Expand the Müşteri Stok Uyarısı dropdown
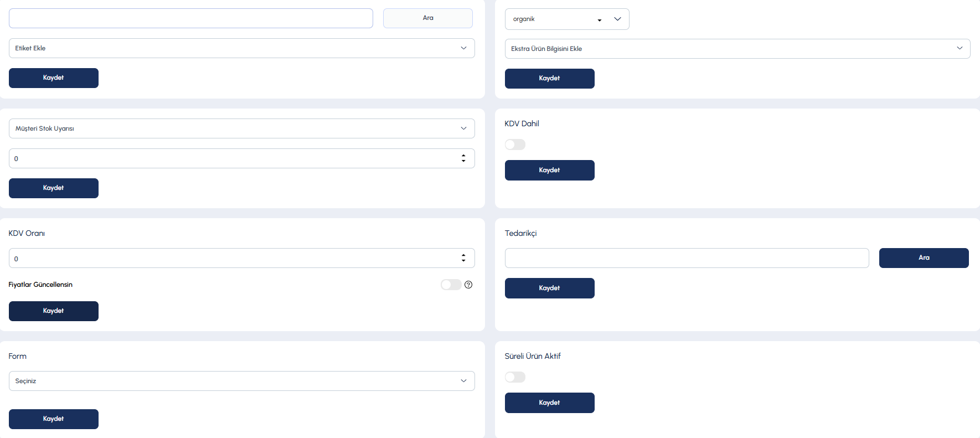Image resolution: width=980 pixels, height=438 pixels. click(242, 128)
